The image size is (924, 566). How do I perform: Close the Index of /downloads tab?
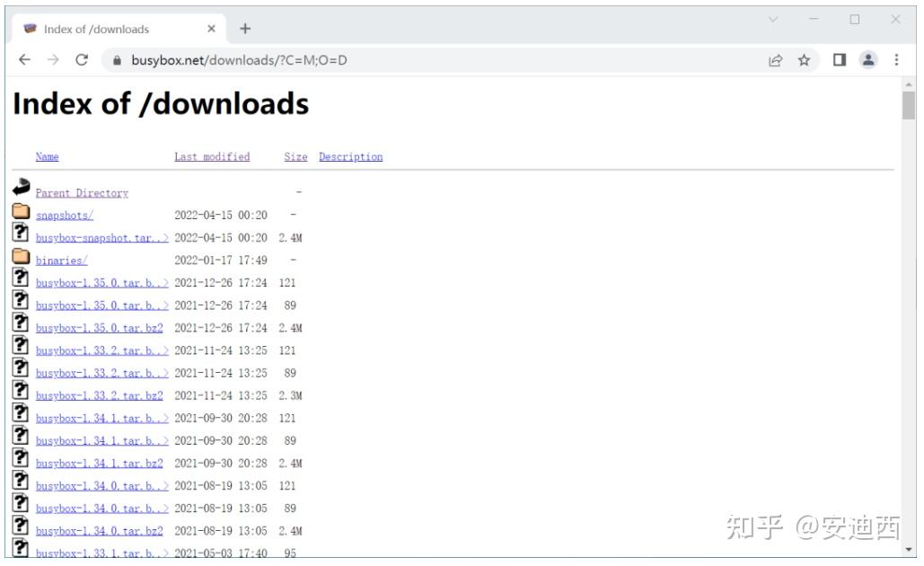212,29
